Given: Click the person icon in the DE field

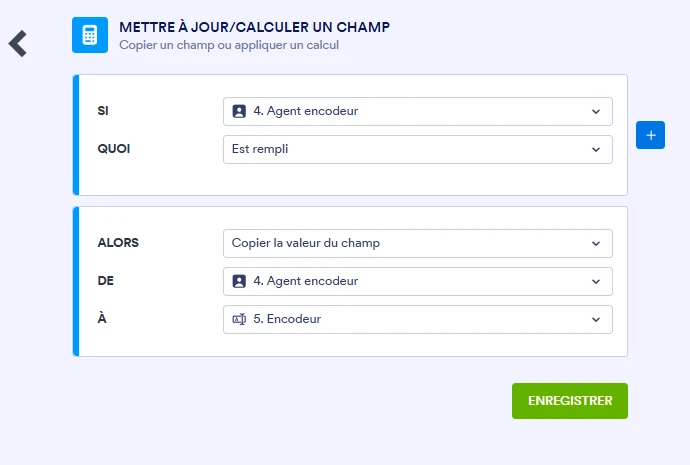Looking at the screenshot, I should pos(239,281).
